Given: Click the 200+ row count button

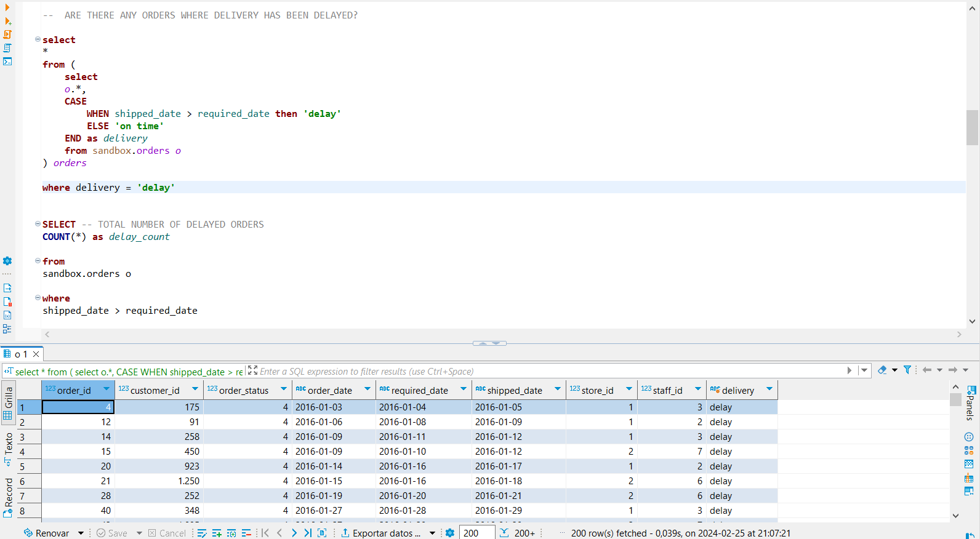Looking at the screenshot, I should coord(518,533).
